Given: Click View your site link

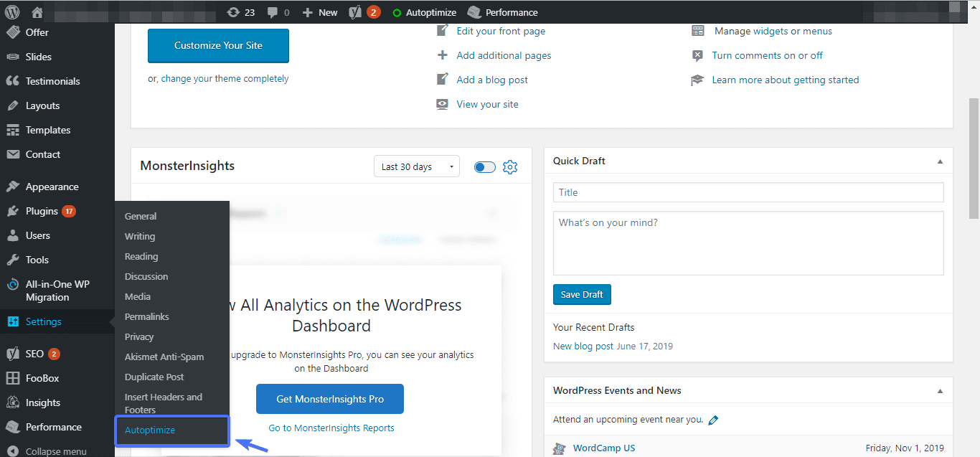Looking at the screenshot, I should click(487, 104).
